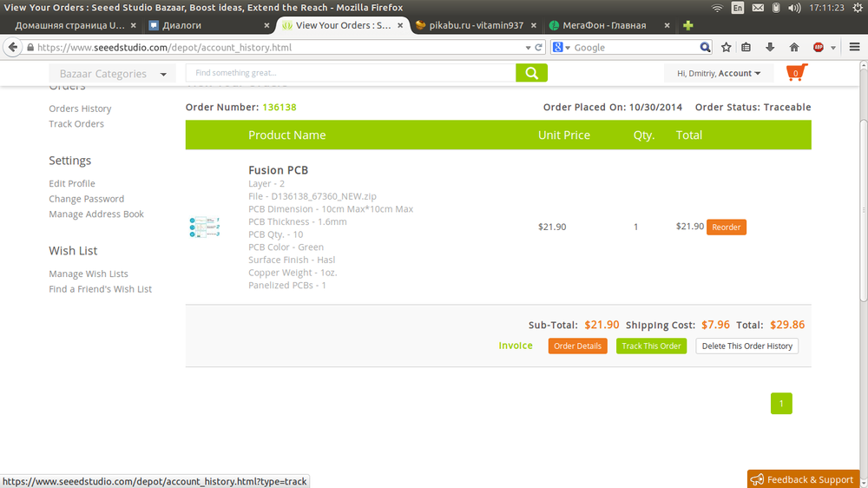Open the downloads arrow icon
Screen dimensions: 868x488
770,48
